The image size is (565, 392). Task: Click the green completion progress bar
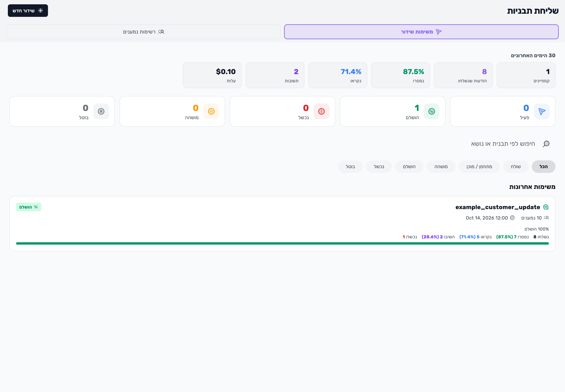tap(282, 243)
